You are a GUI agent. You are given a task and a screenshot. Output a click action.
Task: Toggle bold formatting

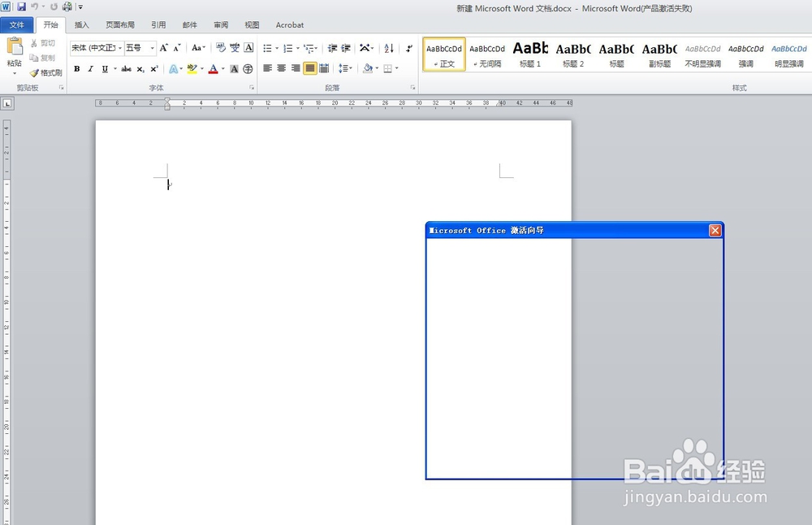click(76, 68)
